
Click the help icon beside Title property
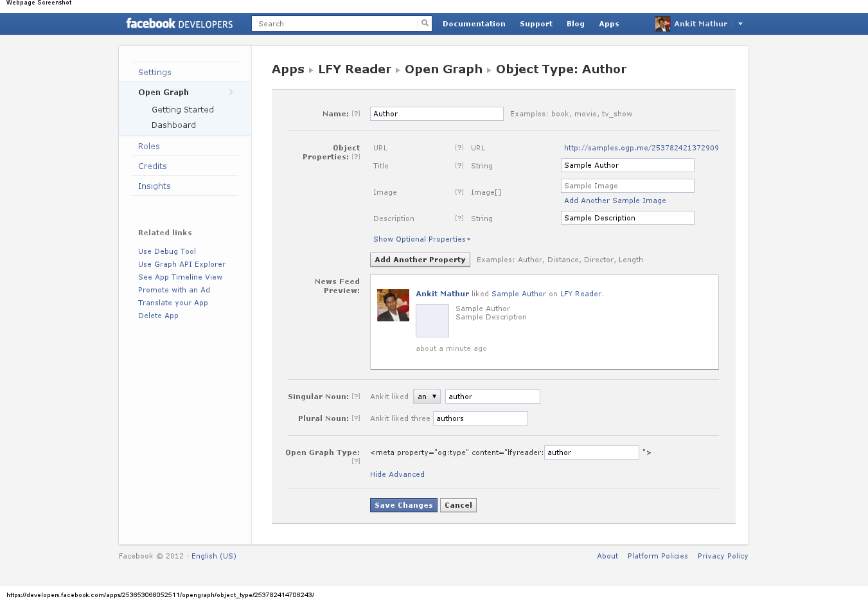[x=459, y=166]
